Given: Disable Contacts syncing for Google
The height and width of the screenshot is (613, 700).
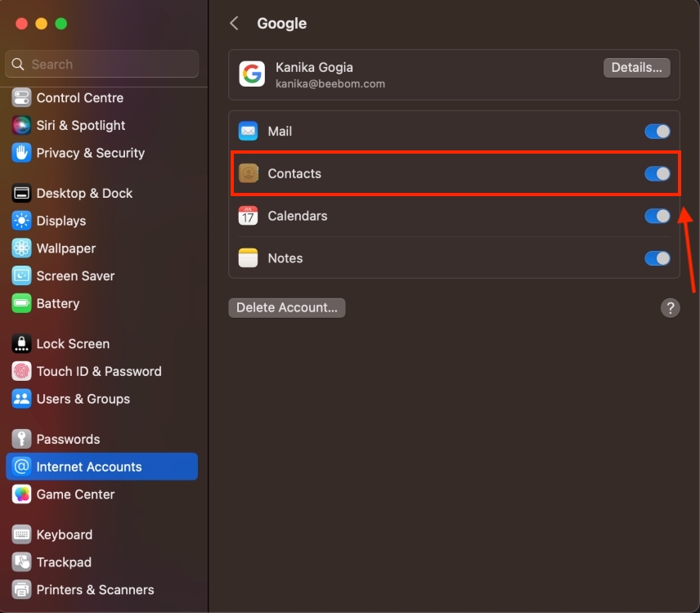Looking at the screenshot, I should [657, 173].
